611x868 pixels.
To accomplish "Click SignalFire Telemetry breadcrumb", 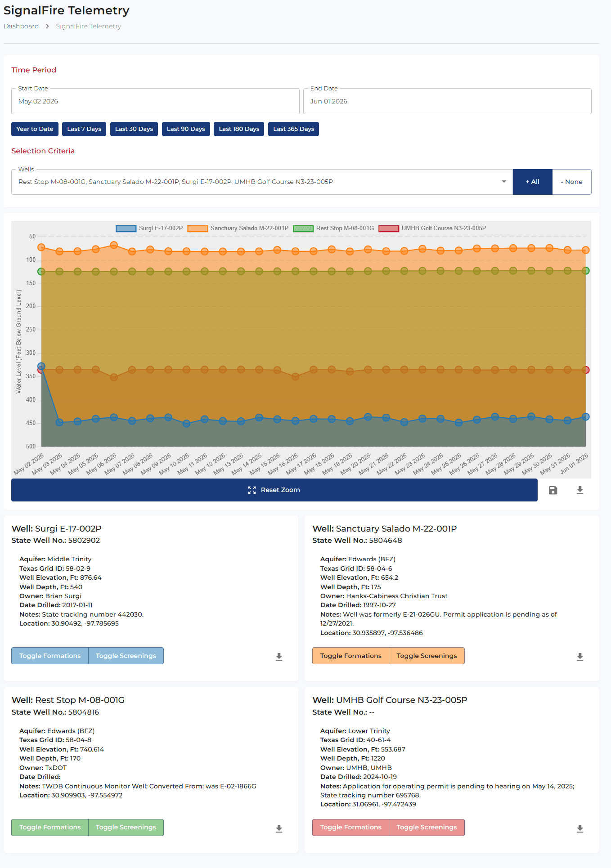I will (x=89, y=26).
